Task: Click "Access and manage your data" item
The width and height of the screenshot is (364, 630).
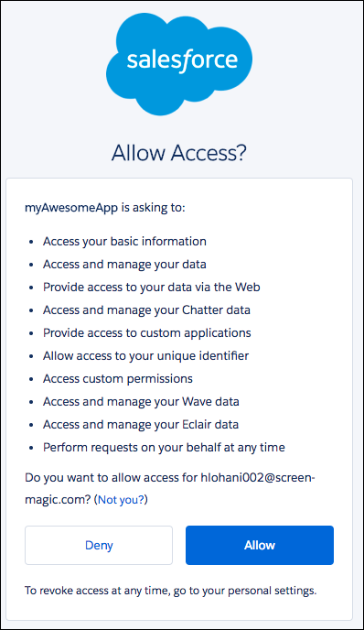Action: coord(124,265)
